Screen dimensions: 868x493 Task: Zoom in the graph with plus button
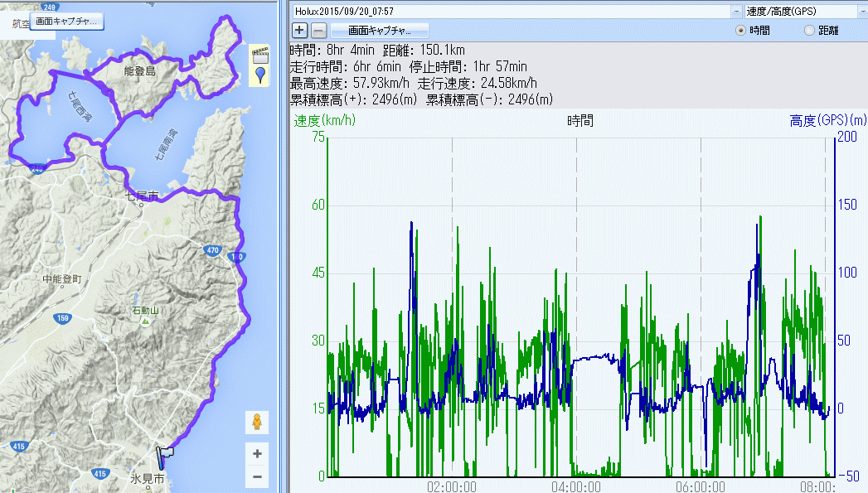[x=299, y=31]
